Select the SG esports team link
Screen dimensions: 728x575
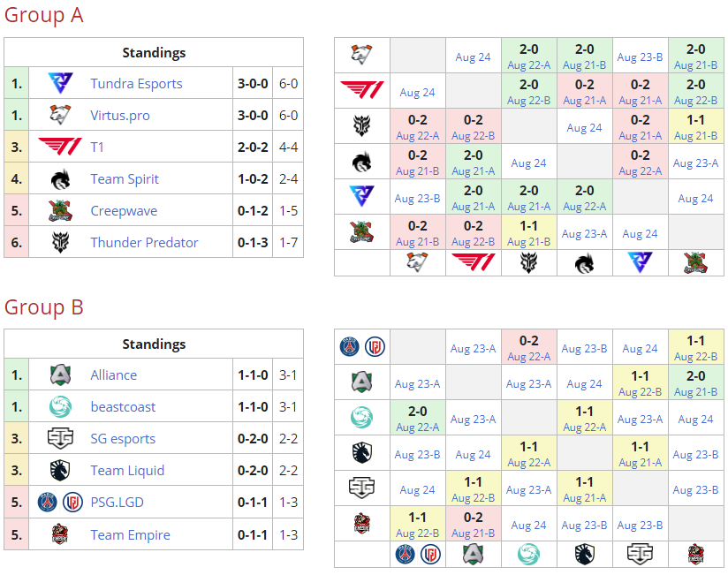pos(123,439)
